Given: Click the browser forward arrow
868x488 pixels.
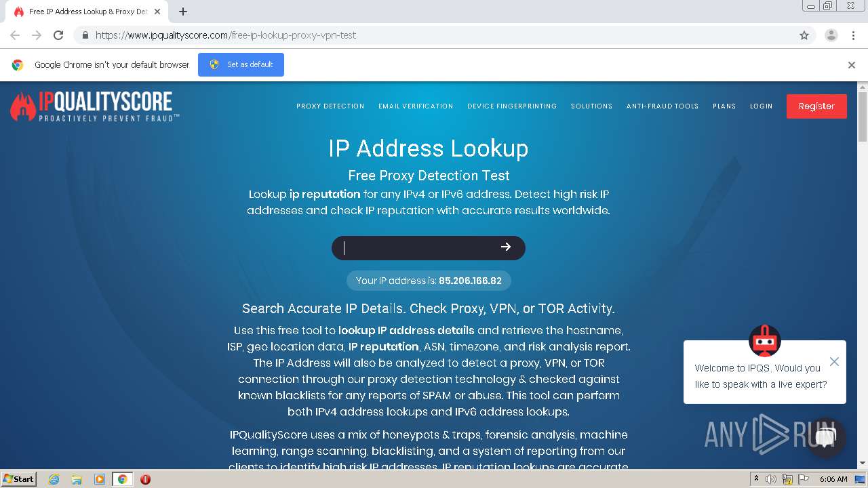Looking at the screenshot, I should [37, 35].
